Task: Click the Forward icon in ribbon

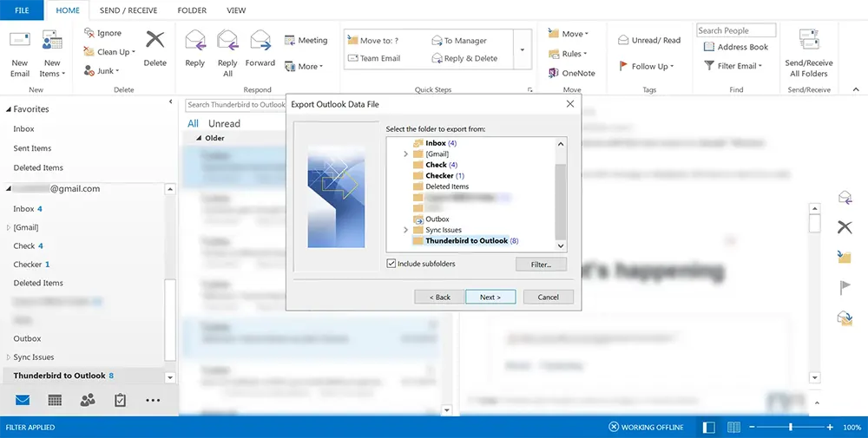Action: pyautogui.click(x=260, y=41)
